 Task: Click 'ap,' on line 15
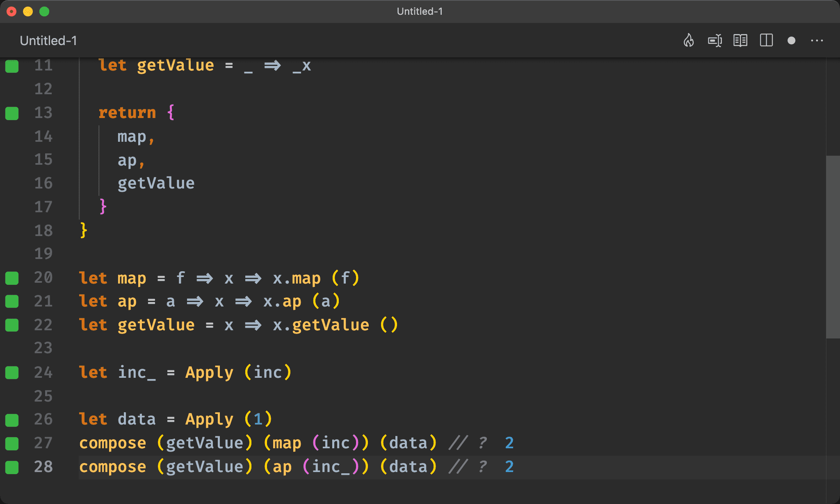point(131,161)
